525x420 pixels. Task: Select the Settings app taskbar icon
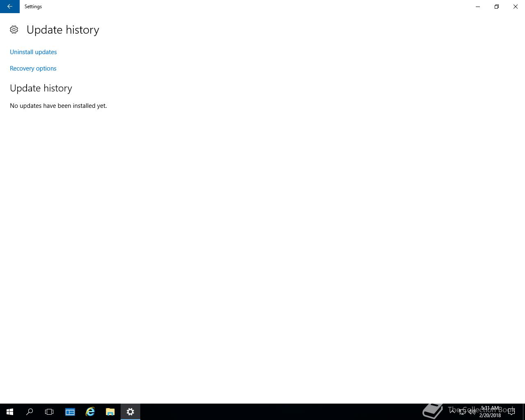[x=130, y=412]
